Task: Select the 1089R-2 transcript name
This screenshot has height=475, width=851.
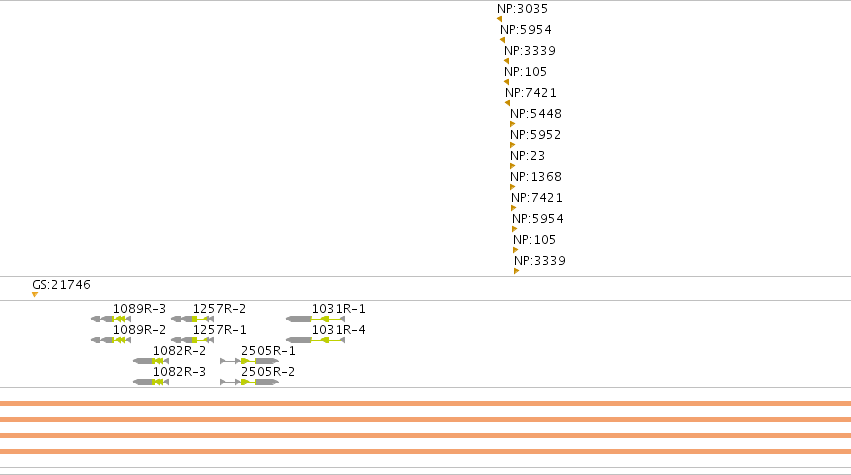Action: point(139,330)
